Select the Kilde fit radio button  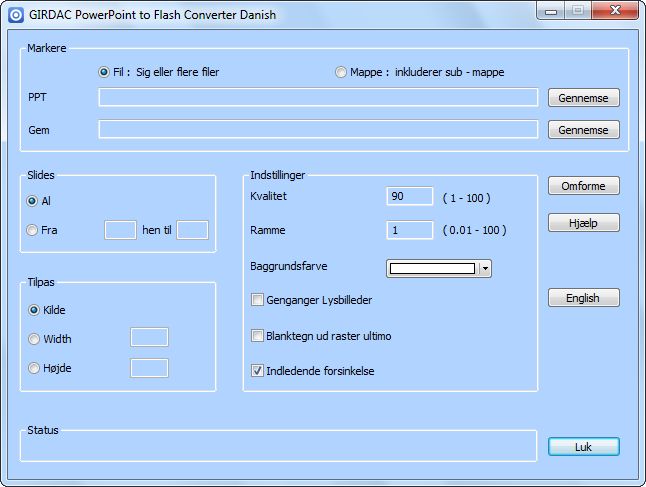tap(34, 310)
